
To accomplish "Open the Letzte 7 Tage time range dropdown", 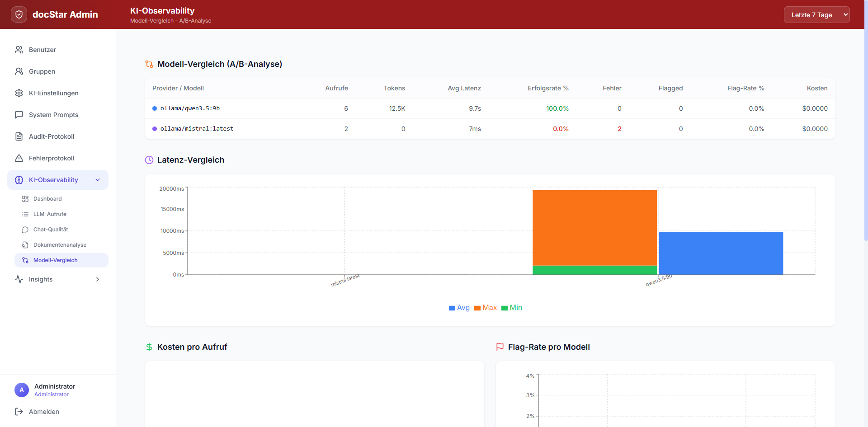I will click(x=817, y=15).
